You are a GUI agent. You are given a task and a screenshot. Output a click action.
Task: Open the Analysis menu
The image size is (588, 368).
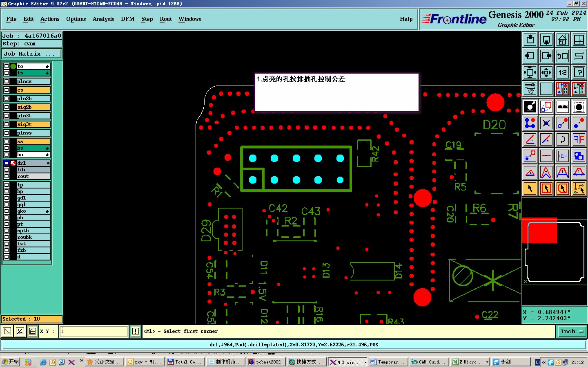coord(103,19)
